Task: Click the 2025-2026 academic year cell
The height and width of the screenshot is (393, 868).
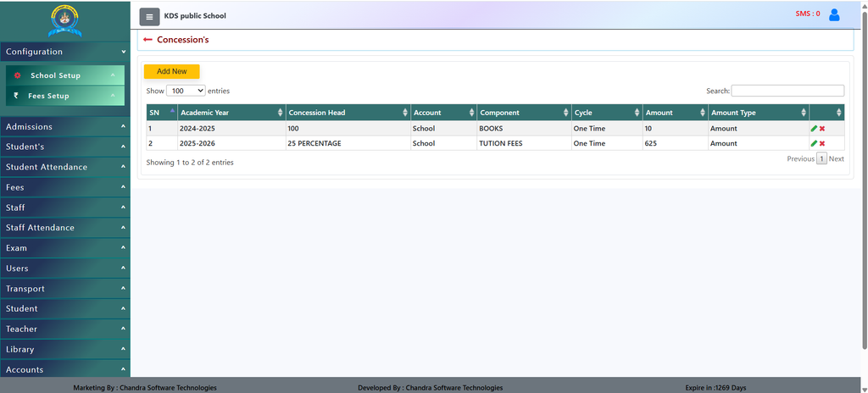Action: [231, 143]
